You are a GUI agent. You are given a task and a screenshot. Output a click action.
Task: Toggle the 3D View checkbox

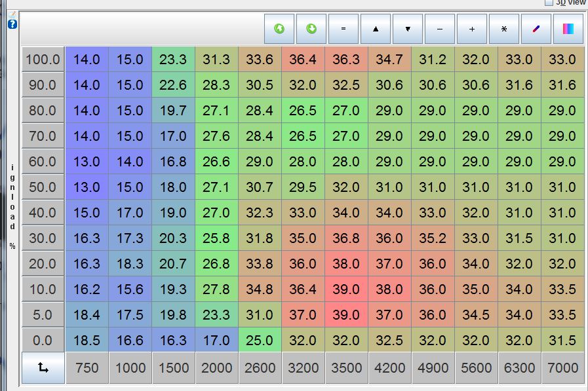click(x=549, y=3)
